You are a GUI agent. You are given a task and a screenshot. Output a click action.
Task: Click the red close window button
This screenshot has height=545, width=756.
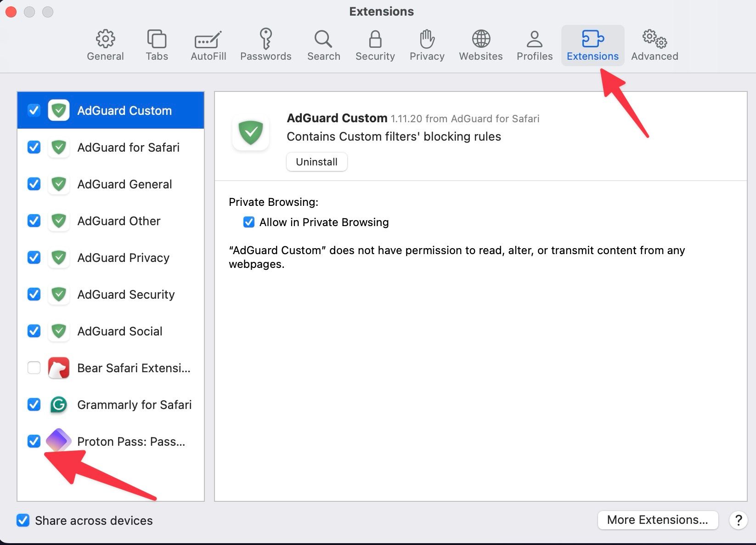click(11, 11)
